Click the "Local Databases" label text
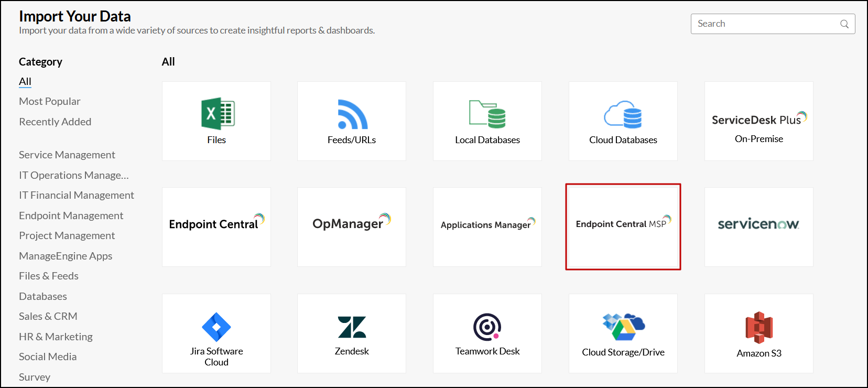Viewport: 868px width, 388px height. (487, 140)
